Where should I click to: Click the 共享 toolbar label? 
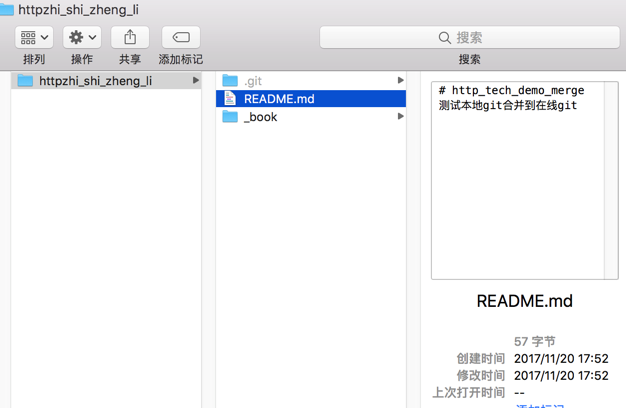click(x=130, y=59)
